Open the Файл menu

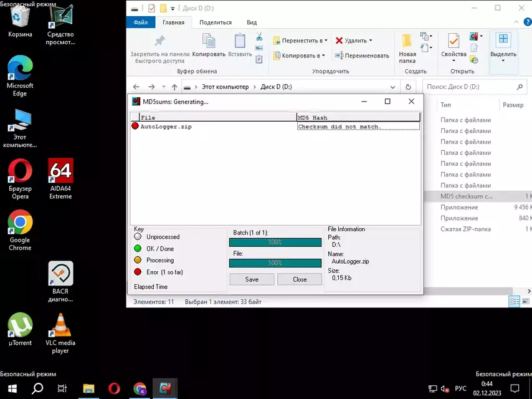point(140,22)
